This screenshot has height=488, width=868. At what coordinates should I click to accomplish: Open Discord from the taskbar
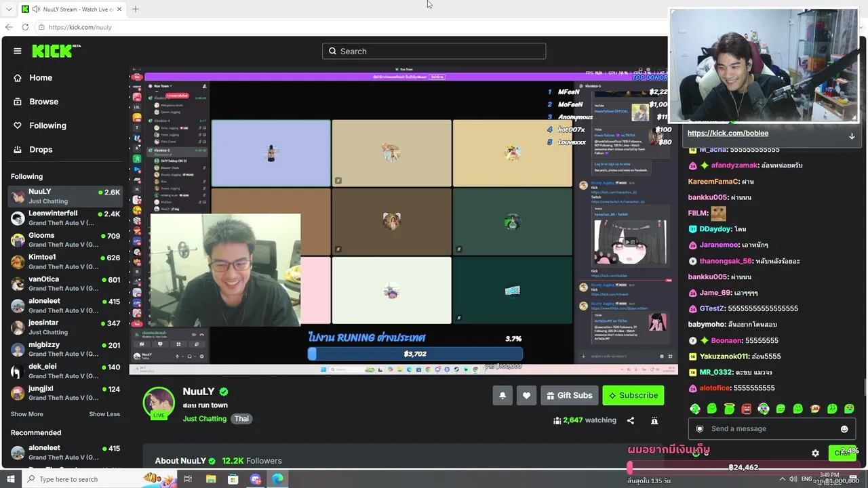tap(256, 479)
